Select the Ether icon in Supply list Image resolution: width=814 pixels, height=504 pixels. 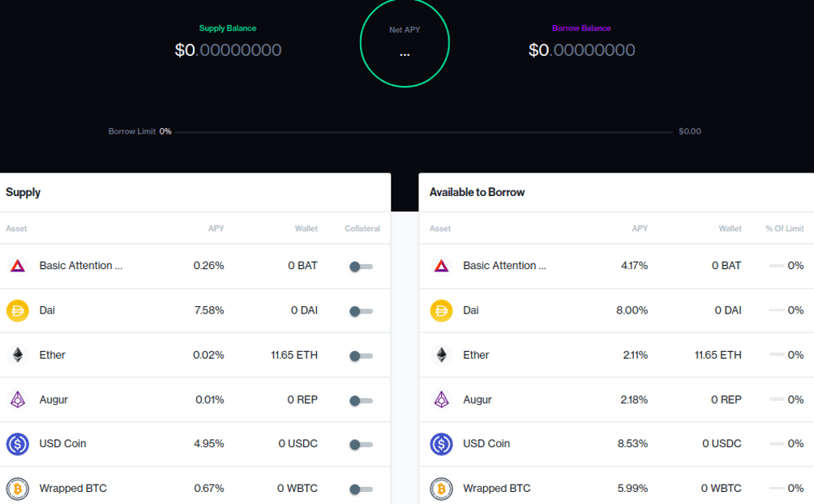17,355
